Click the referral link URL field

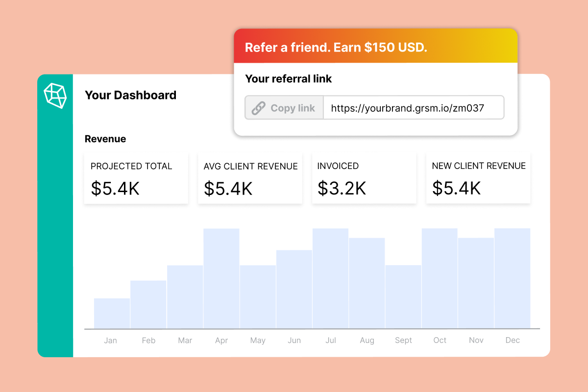click(x=414, y=107)
